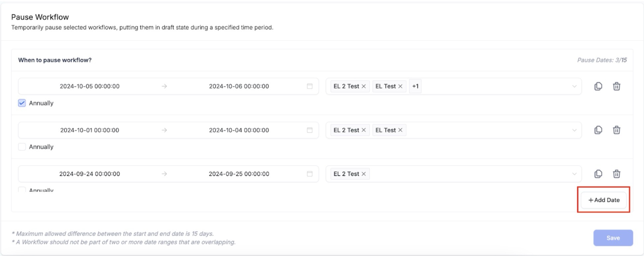
Task: Click the Add Date button
Action: pos(604,200)
